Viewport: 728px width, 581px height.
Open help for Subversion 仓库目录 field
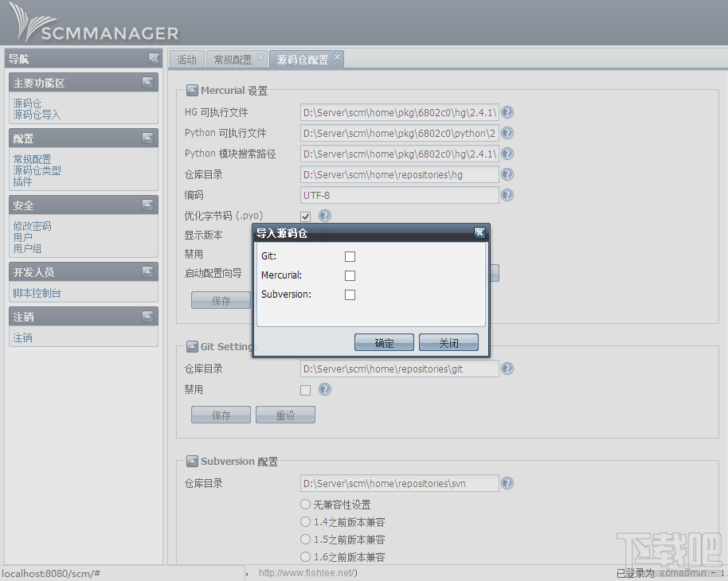pos(507,483)
